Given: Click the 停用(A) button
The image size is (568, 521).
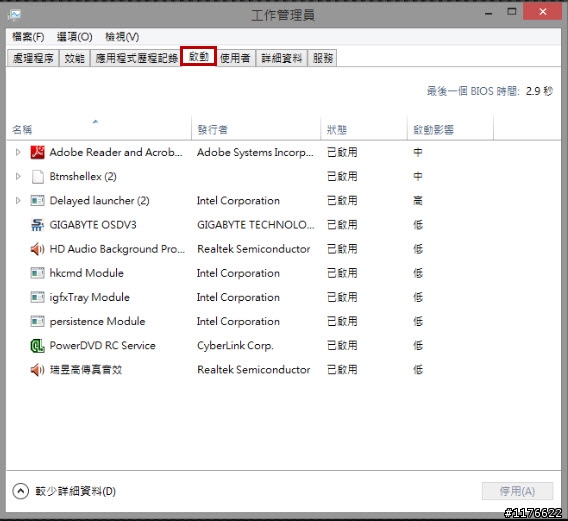Looking at the screenshot, I should [x=517, y=491].
